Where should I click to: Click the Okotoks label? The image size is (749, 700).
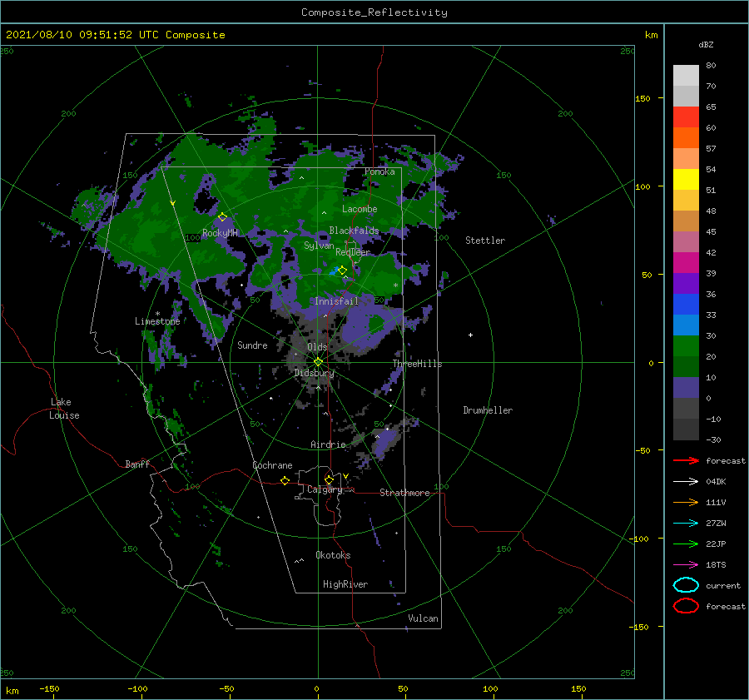click(333, 554)
